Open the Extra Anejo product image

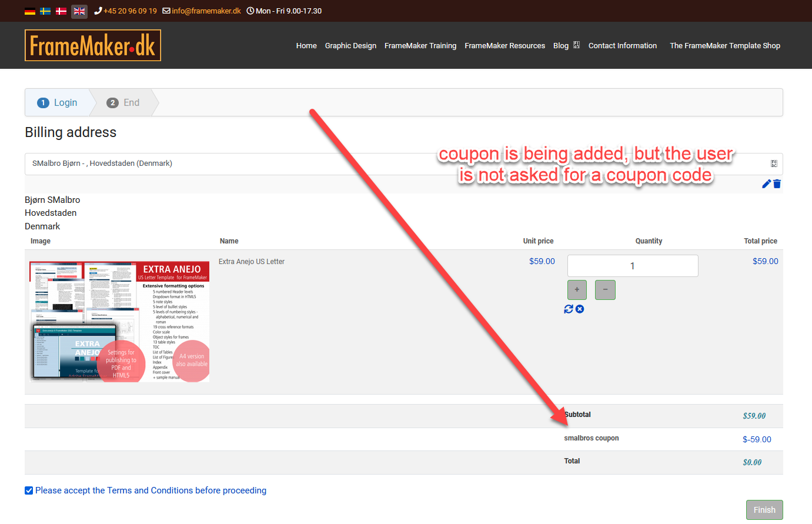point(120,322)
